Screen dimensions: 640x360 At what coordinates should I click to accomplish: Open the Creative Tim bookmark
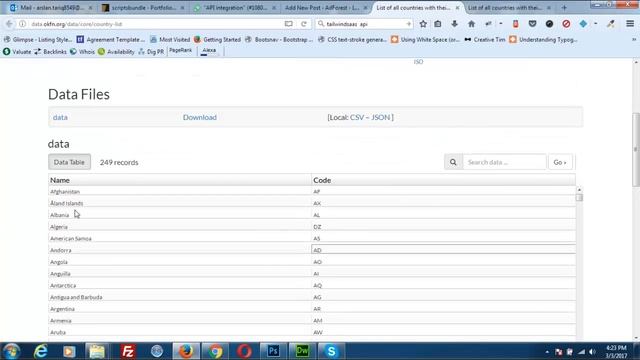click(x=484, y=40)
